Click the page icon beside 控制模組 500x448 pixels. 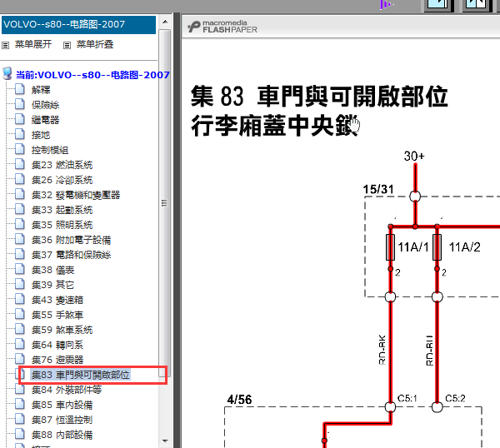click(20, 149)
